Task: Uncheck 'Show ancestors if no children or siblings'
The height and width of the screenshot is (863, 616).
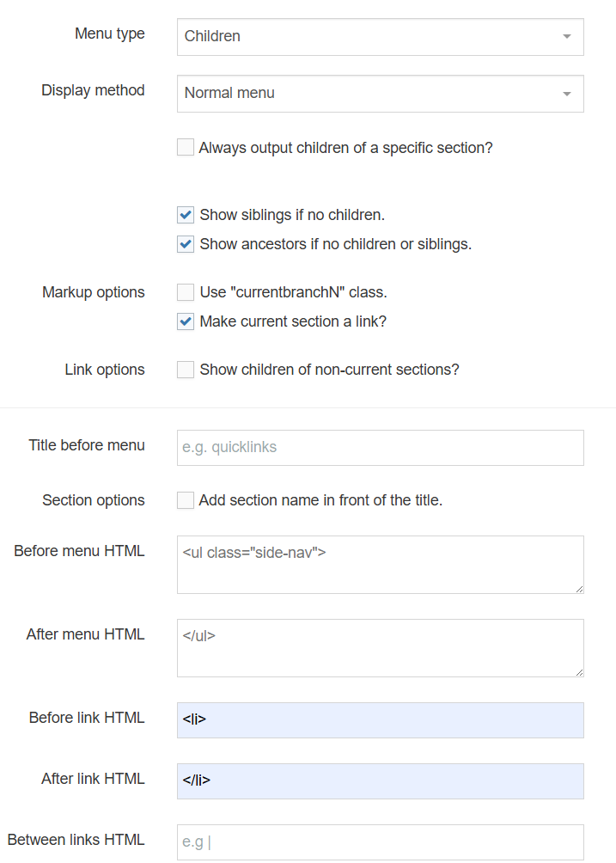Action: (x=185, y=244)
